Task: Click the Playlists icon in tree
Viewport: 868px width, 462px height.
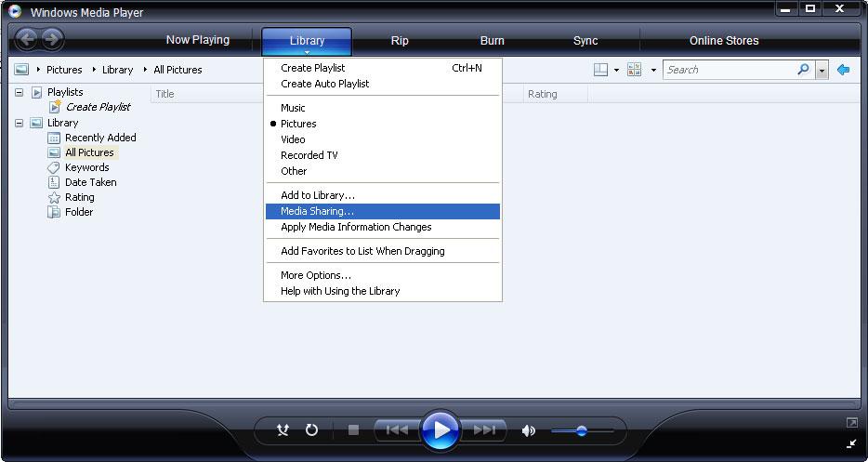Action: [36, 92]
